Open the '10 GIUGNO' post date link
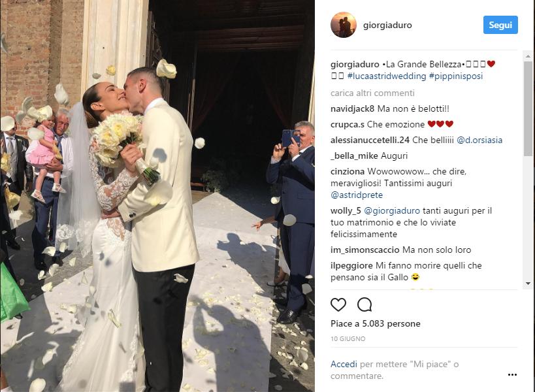The image size is (535, 392). [348, 339]
